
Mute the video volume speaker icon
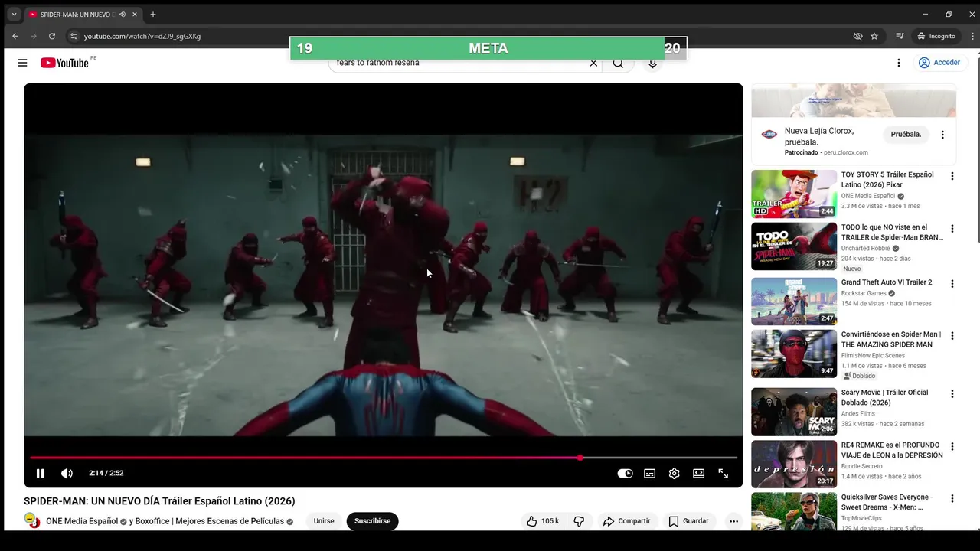(x=67, y=474)
